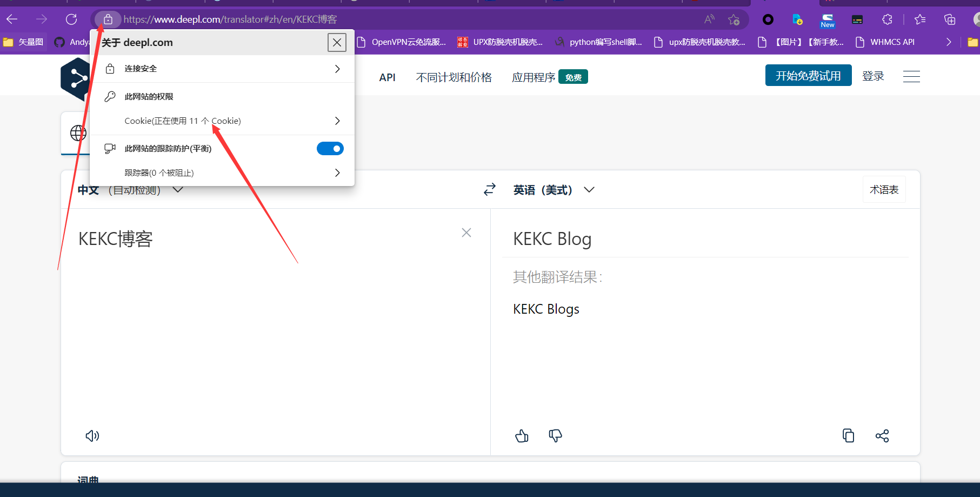Image resolution: width=980 pixels, height=497 pixels.
Task: Play source text audio with speaker icon
Action: [92, 436]
